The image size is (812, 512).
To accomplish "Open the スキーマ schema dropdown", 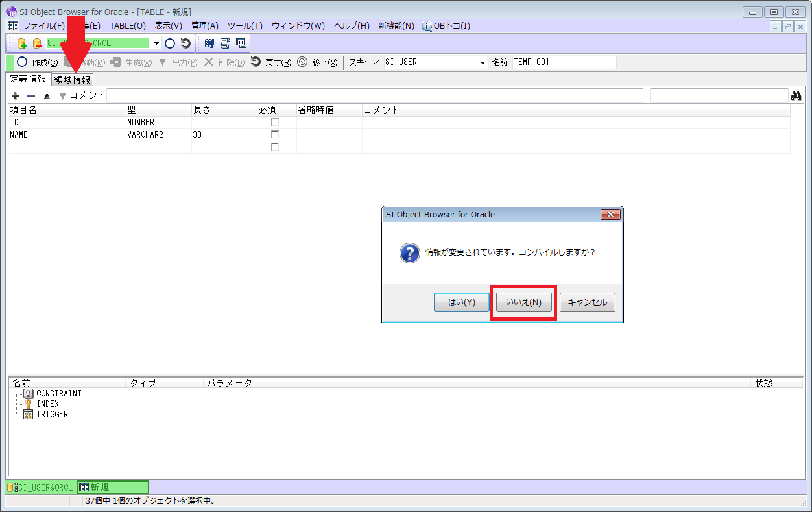I will click(483, 62).
